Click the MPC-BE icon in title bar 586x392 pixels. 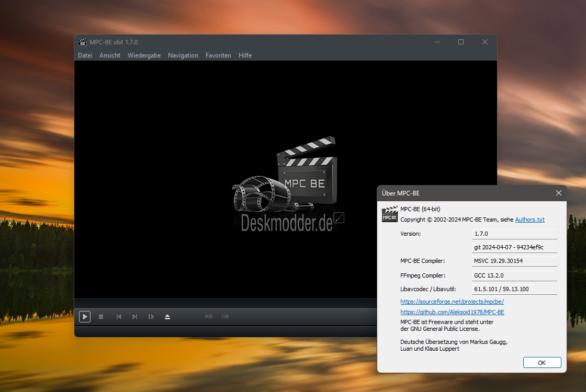click(83, 42)
